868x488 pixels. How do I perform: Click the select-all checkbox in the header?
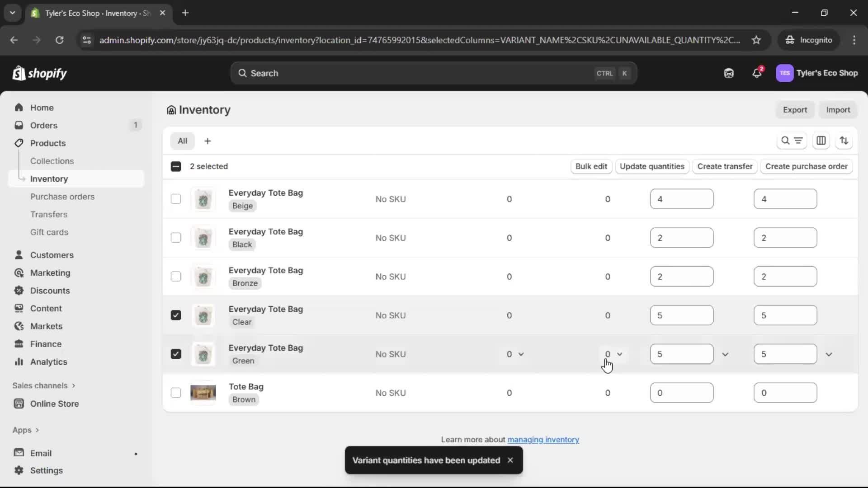176,166
